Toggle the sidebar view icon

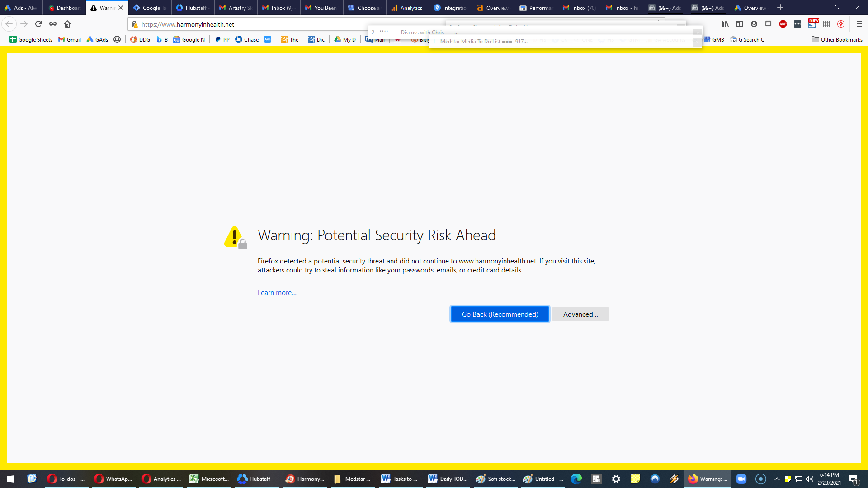pyautogui.click(x=740, y=24)
